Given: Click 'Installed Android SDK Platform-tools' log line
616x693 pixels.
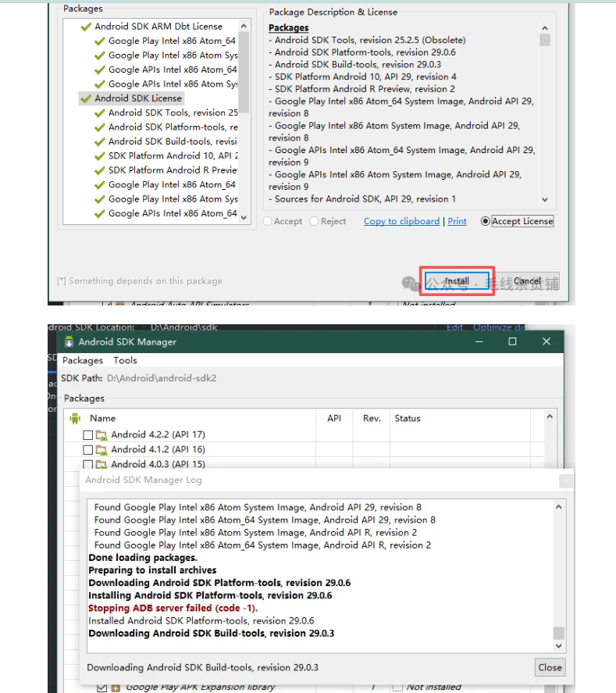Looking at the screenshot, I should pyautogui.click(x=201, y=621).
